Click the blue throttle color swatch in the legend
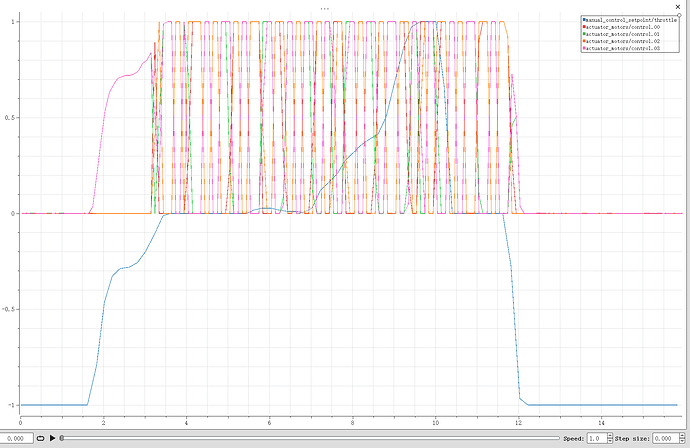Screen dimensions: 690x448 [x=584, y=20]
